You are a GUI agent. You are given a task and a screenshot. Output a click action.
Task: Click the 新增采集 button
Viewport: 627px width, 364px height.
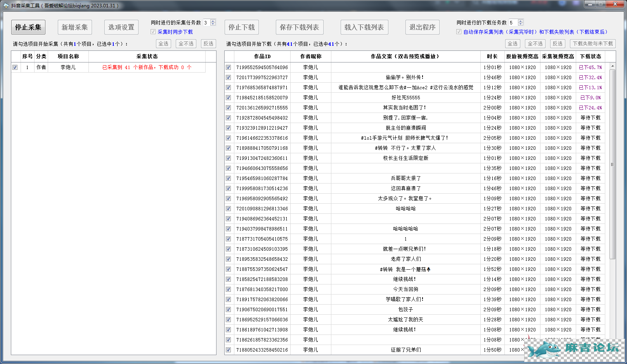click(x=75, y=27)
